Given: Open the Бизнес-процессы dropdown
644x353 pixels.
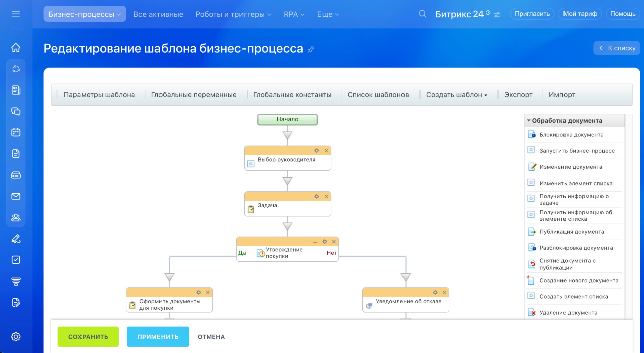Looking at the screenshot, I should click(x=85, y=14).
